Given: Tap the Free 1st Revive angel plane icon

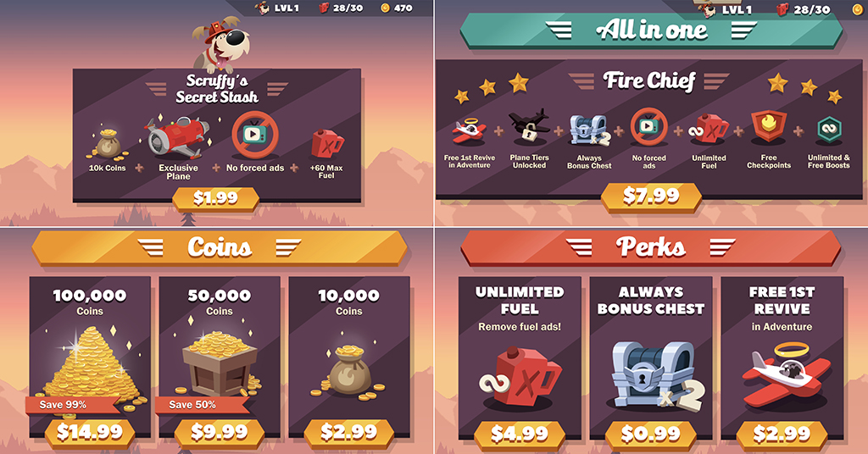Looking at the screenshot, I should pyautogui.click(x=470, y=131).
